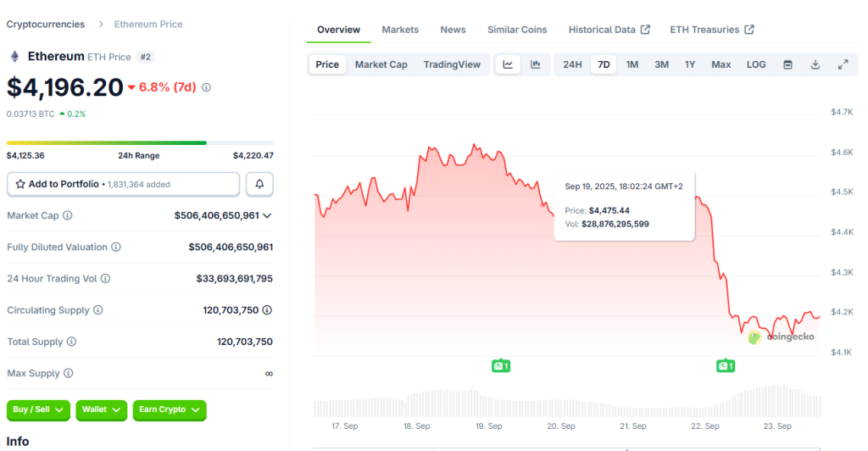Download chart data icon
Image resolution: width=868 pixels, height=451 pixels.
click(x=815, y=64)
